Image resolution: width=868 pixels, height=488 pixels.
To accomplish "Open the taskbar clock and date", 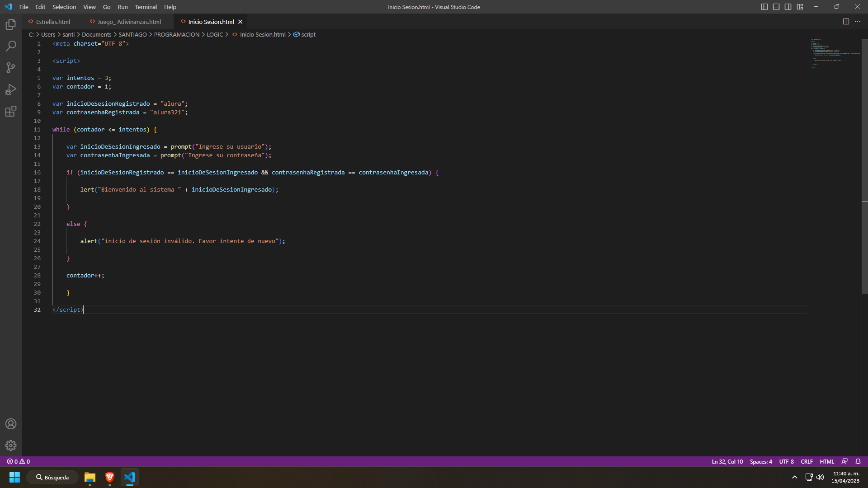I will point(845,477).
